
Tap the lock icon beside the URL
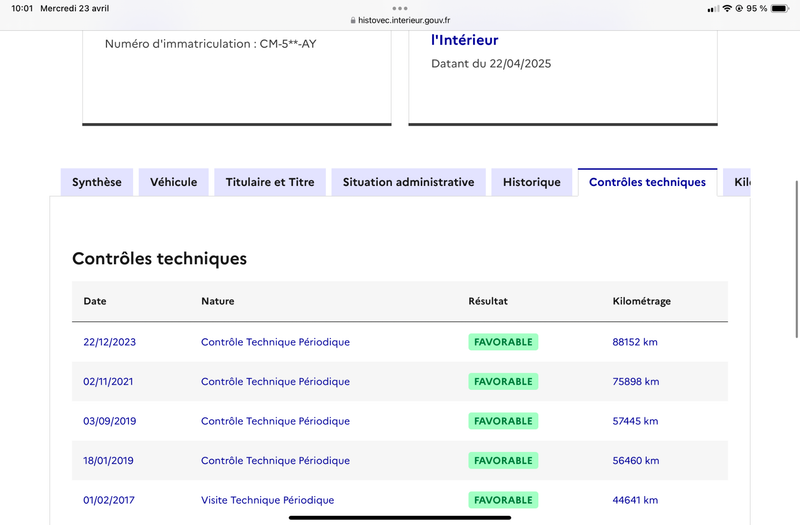(353, 20)
